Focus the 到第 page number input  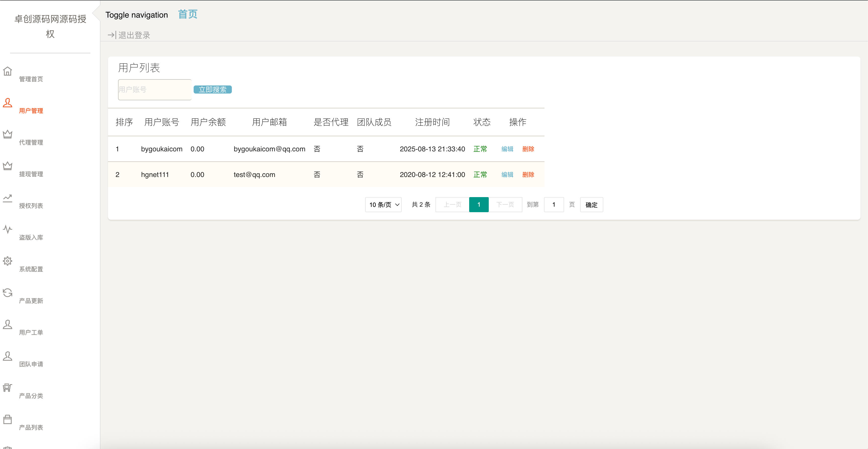coord(554,205)
